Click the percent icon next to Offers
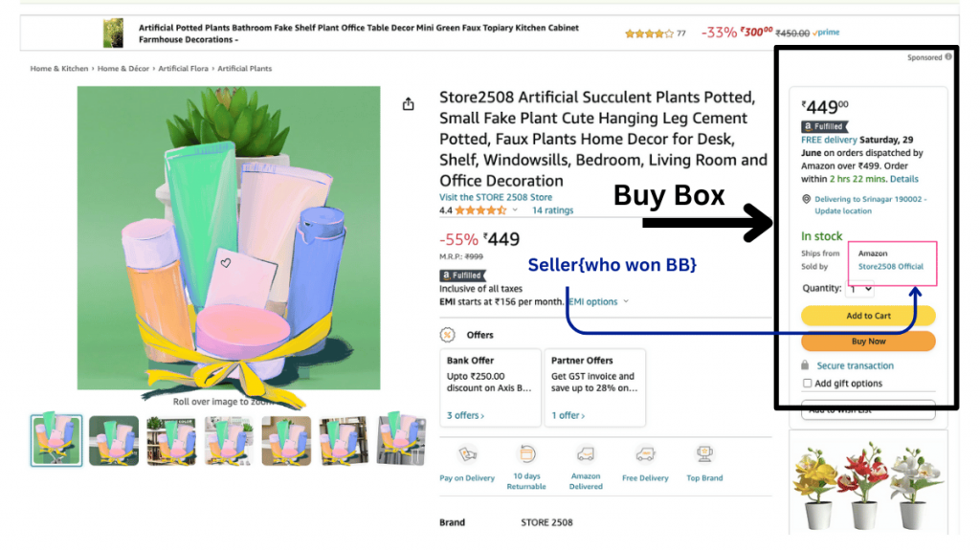This screenshot has width=980, height=551. 446,334
